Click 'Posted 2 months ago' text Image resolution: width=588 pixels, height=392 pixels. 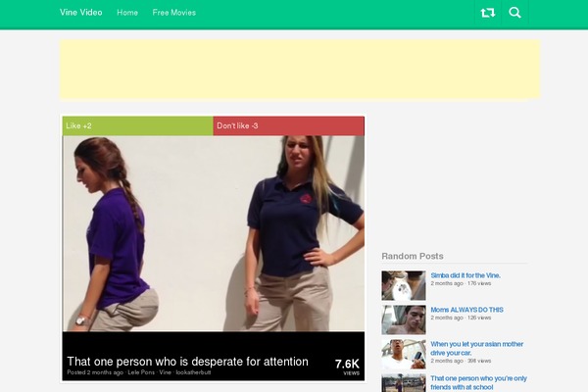(95, 372)
